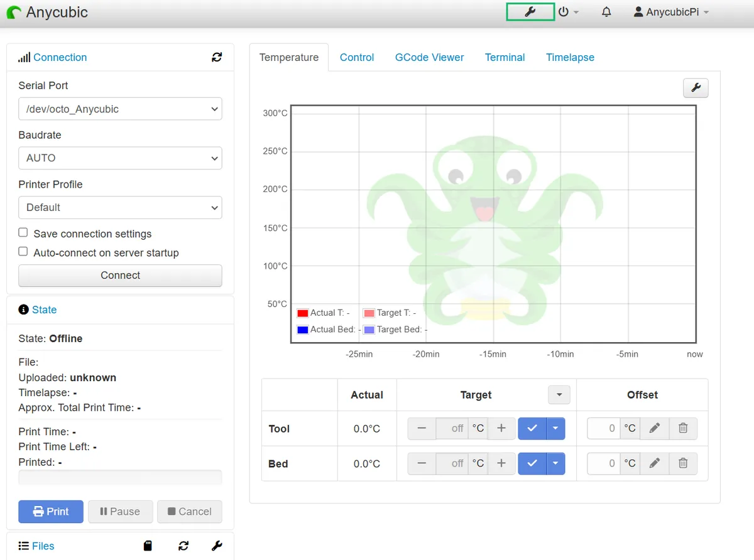This screenshot has width=754, height=560.
Task: Open the AnycubicPi user menu
Action: tap(672, 12)
